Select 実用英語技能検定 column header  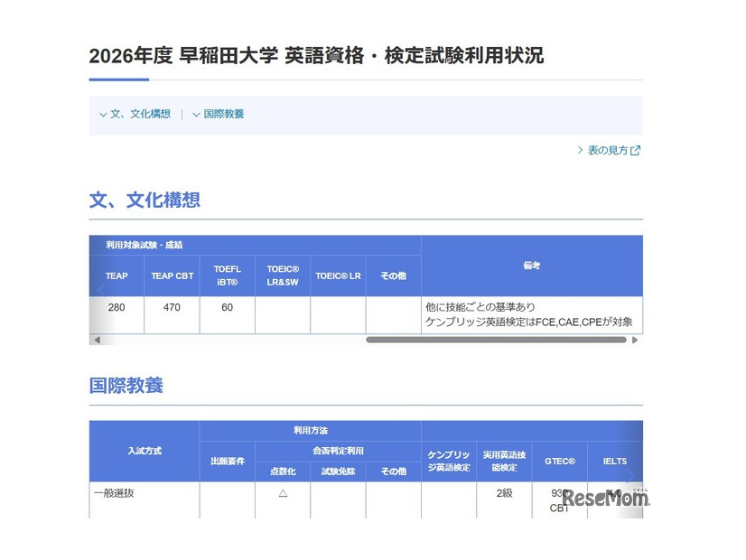pos(504,462)
